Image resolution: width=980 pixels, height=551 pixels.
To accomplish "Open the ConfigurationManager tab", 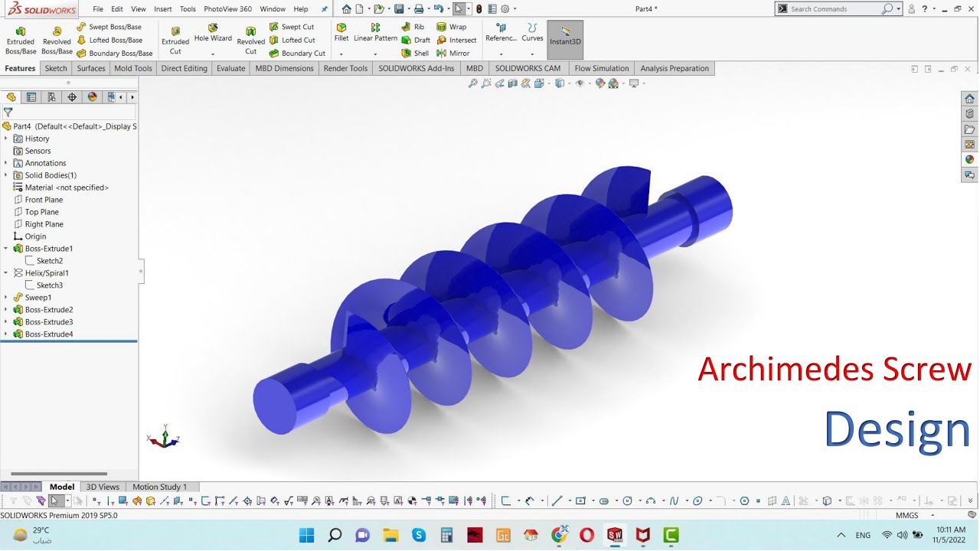I will pos(51,97).
